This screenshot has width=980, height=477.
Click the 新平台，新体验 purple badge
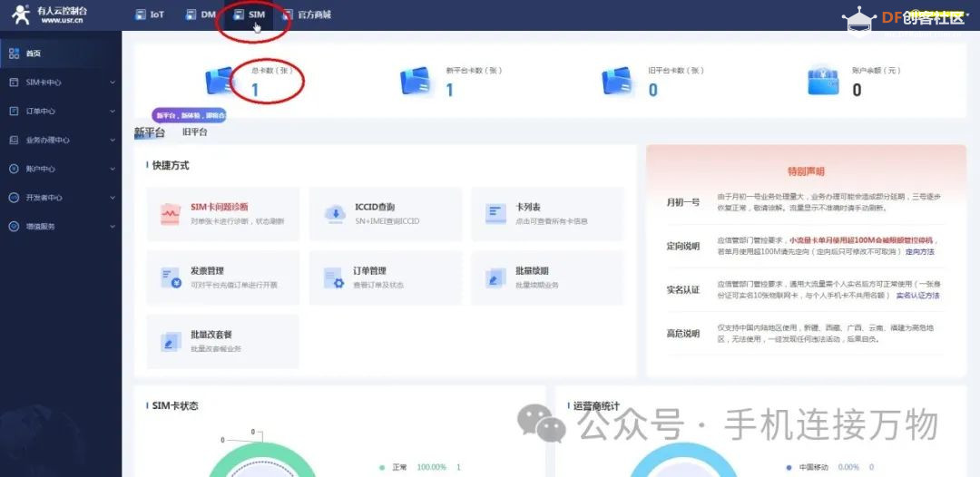(190, 115)
